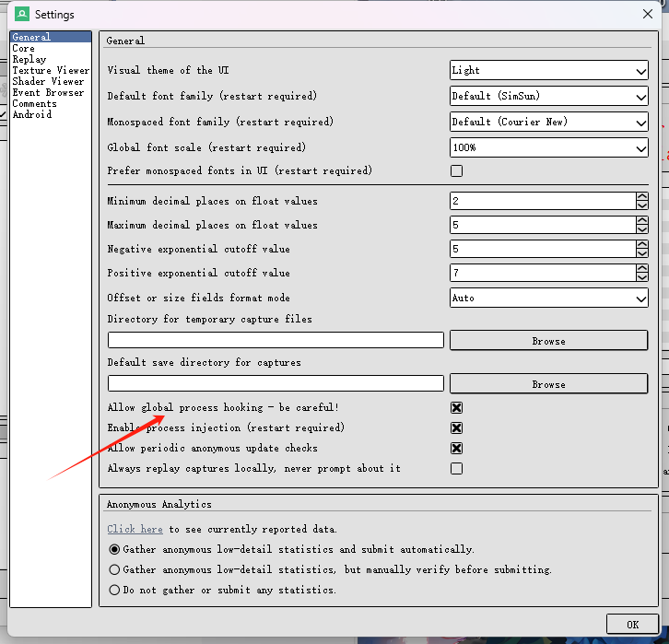Open Click here reported data link
The height and width of the screenshot is (644, 669).
click(135, 529)
